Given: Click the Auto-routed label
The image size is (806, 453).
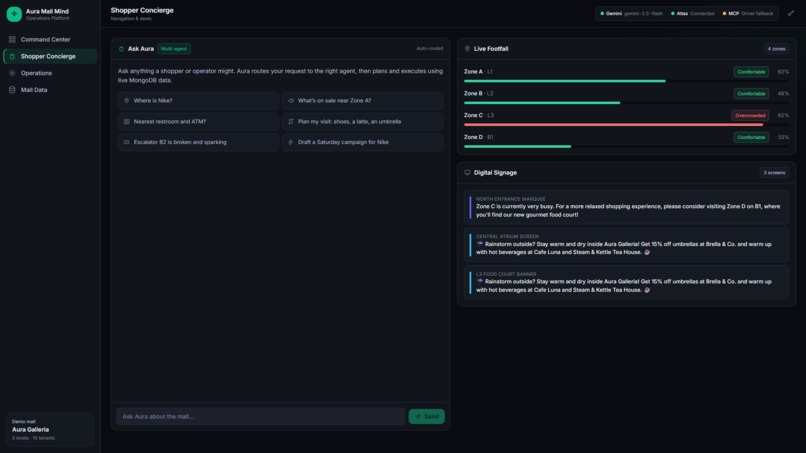Looking at the screenshot, I should [429, 48].
